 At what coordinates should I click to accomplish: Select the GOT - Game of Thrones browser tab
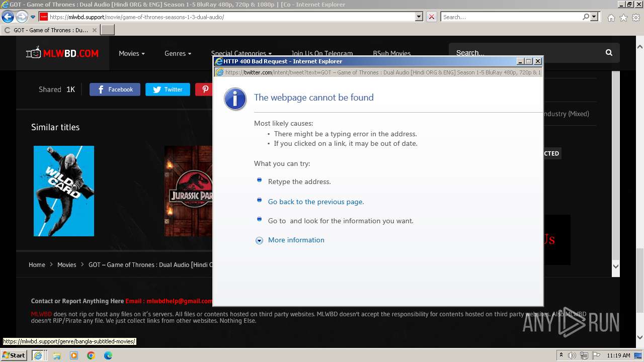click(50, 30)
